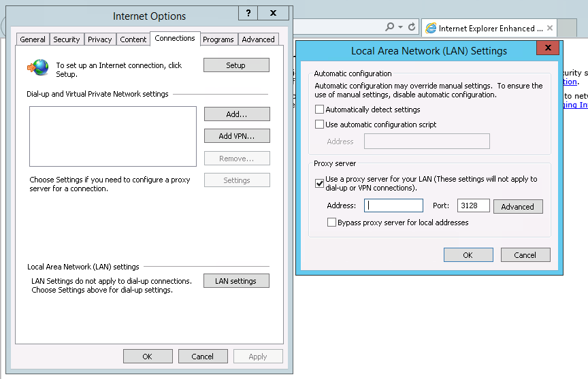Check Use automatic configuration script
The width and height of the screenshot is (588, 379).
[x=320, y=125]
